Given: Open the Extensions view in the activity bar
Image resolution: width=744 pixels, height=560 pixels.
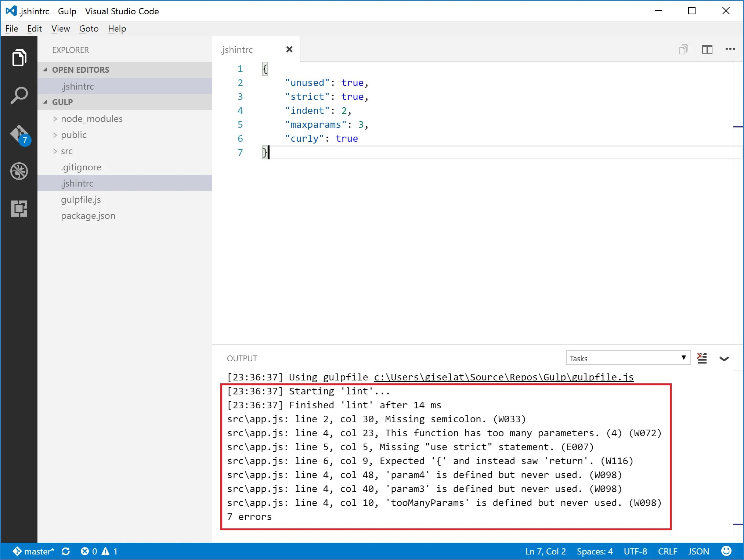Looking at the screenshot, I should [x=19, y=209].
